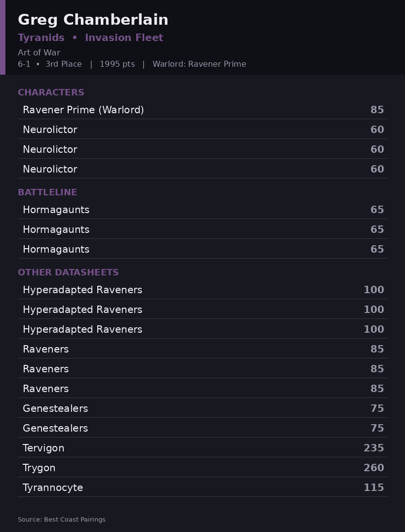The height and width of the screenshot is (532, 405).
Task: Select the last Genestealers entry
Action: pyautogui.click(x=202, y=428)
